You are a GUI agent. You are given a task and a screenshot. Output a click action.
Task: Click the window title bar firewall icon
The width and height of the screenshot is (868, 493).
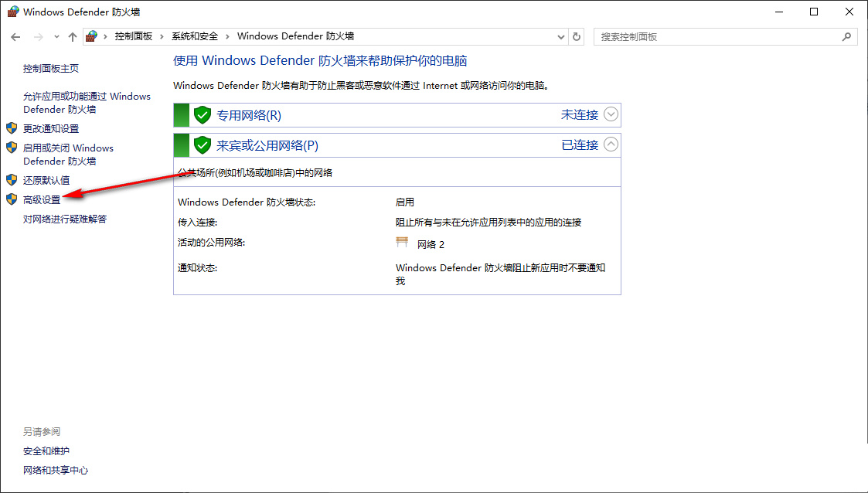coord(12,12)
